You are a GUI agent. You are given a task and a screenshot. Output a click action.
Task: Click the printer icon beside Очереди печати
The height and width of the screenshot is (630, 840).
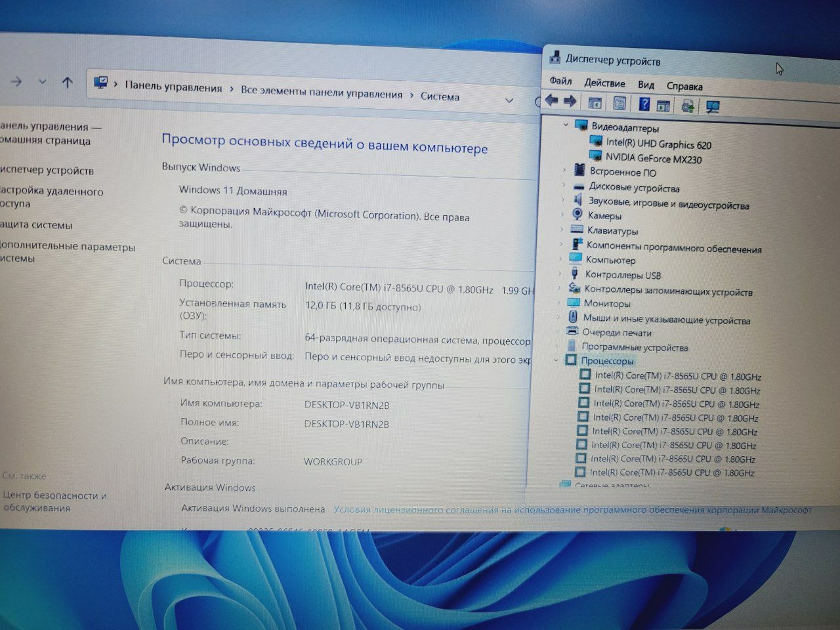click(x=572, y=331)
